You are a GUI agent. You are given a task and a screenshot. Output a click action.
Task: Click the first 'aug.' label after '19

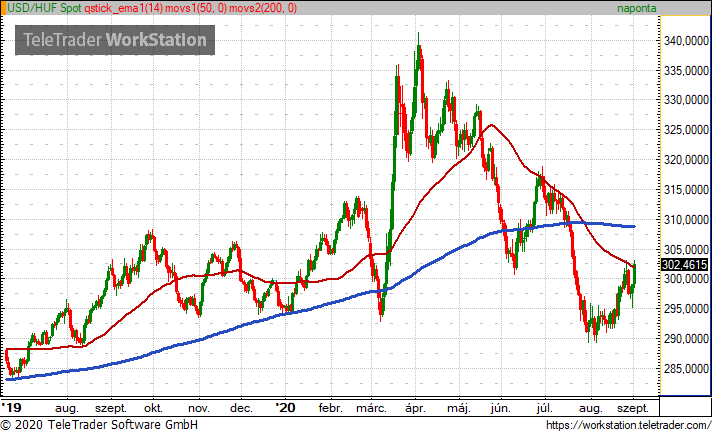[x=67, y=408]
